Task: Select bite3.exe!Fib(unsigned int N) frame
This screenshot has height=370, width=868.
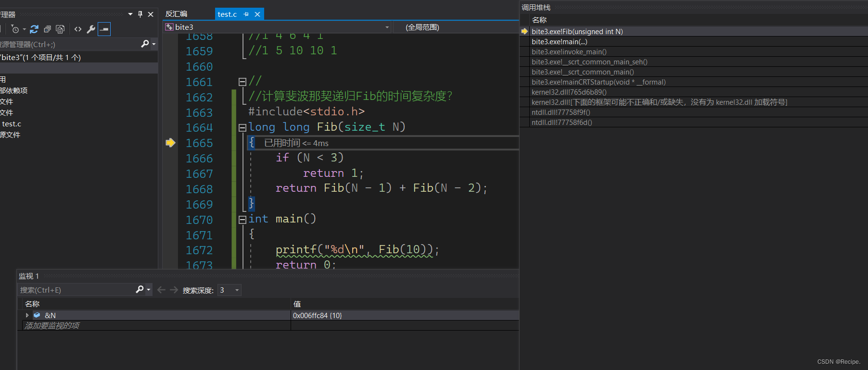Action: pos(577,31)
